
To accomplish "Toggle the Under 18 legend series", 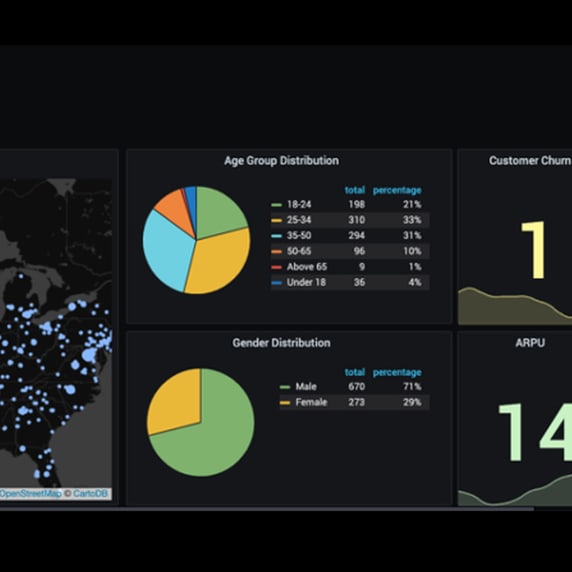I will pos(306,282).
